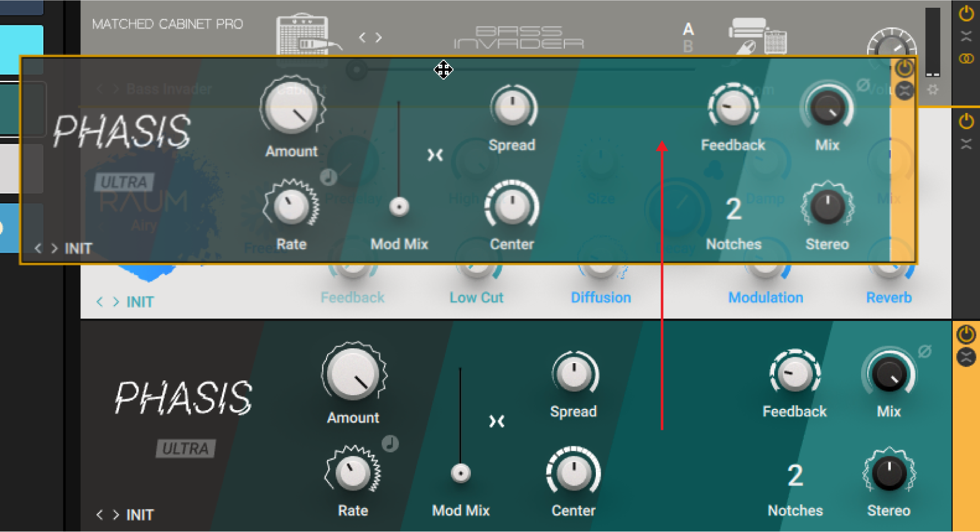
Task: Click the Diffusion label in Raum module
Action: click(601, 297)
